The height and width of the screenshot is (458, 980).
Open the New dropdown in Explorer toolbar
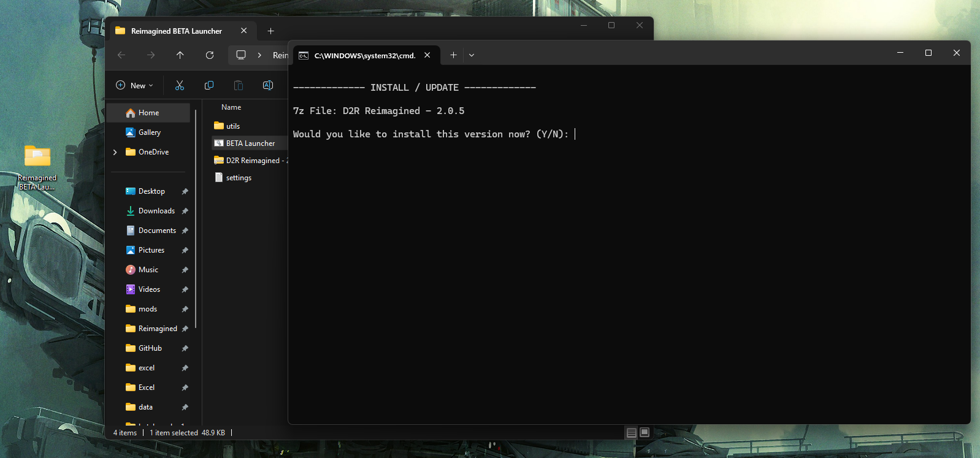point(135,85)
